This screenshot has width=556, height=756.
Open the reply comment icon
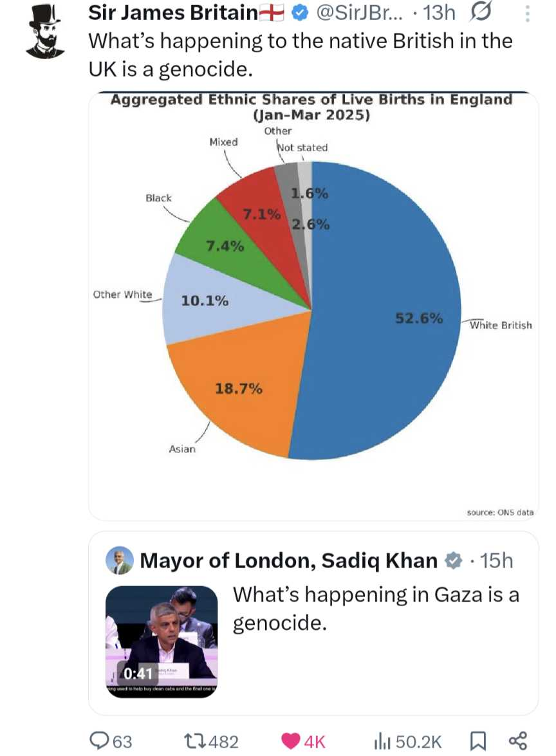[x=100, y=741]
